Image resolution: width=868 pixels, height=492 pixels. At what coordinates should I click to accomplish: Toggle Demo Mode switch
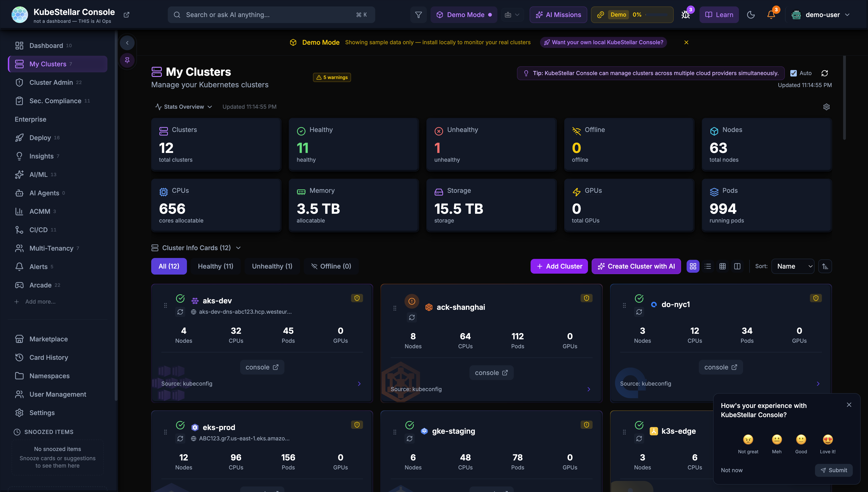coord(464,15)
